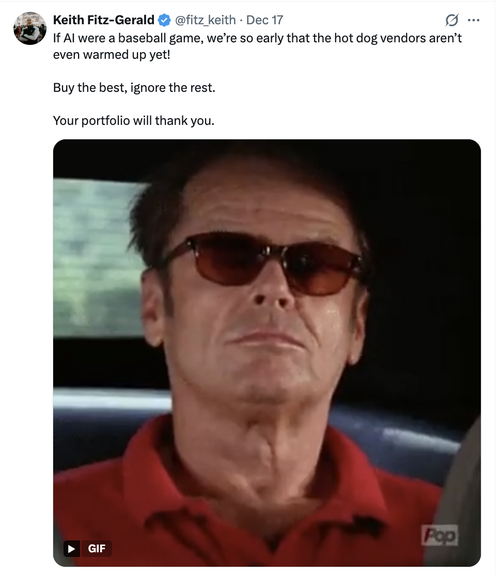
Task: Click the sunglasses in the GIF
Action: click(x=262, y=262)
